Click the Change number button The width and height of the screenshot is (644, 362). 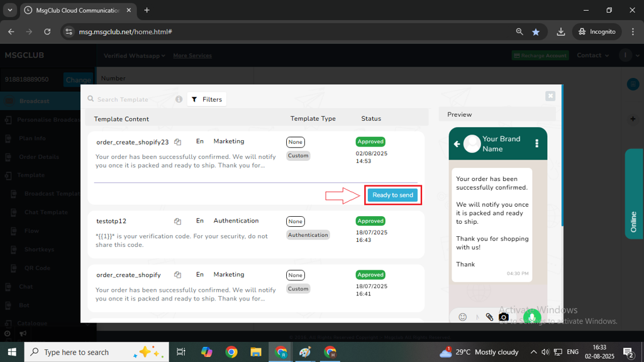[x=78, y=80]
